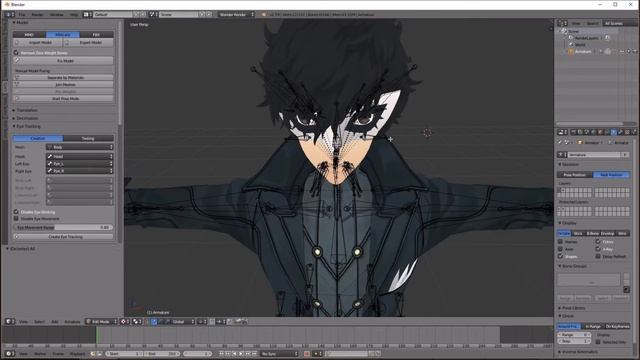Select the XNALara tab in Model panel
The height and width of the screenshot is (360, 640).
tap(63, 35)
